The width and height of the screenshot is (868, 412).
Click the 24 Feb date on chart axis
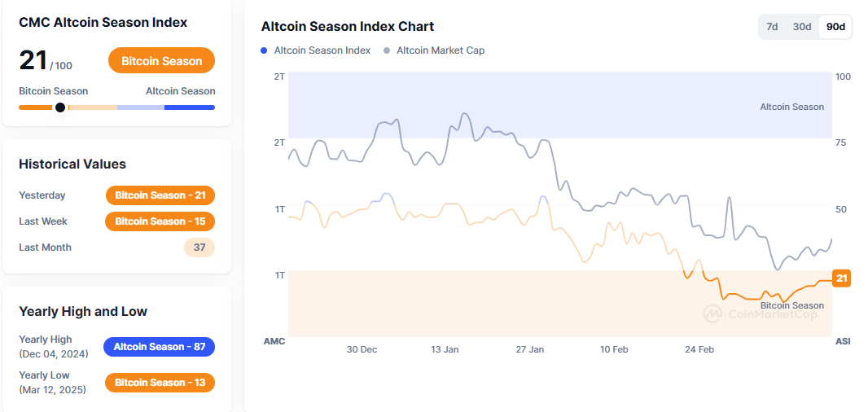(699, 349)
